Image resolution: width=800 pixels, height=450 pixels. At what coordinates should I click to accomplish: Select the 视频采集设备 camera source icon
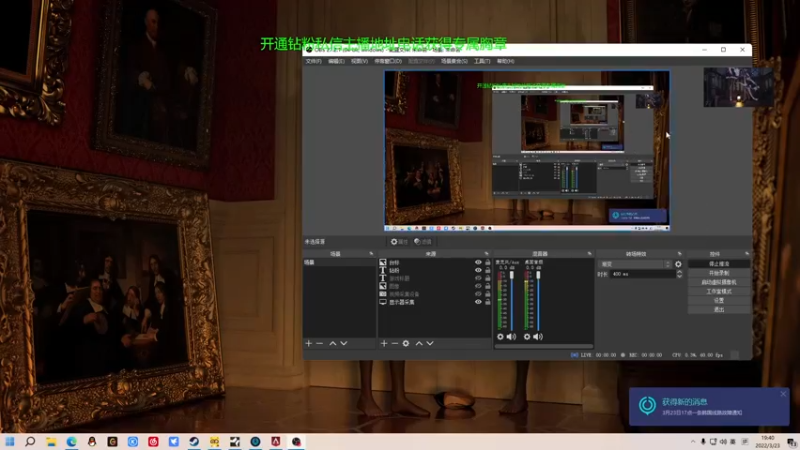pos(383,294)
